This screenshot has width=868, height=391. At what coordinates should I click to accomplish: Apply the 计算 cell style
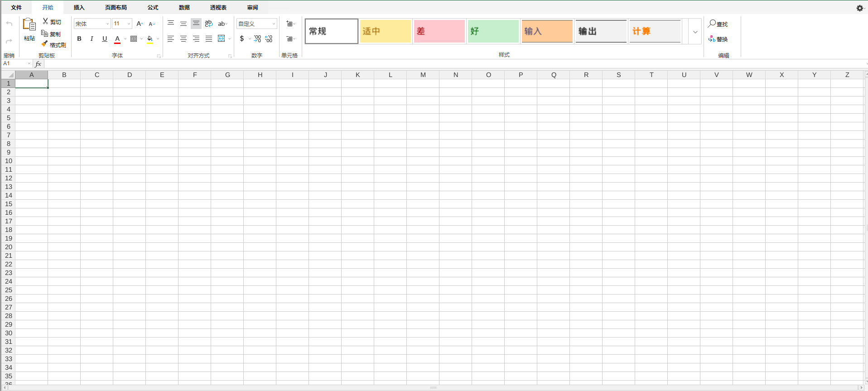pyautogui.click(x=655, y=31)
